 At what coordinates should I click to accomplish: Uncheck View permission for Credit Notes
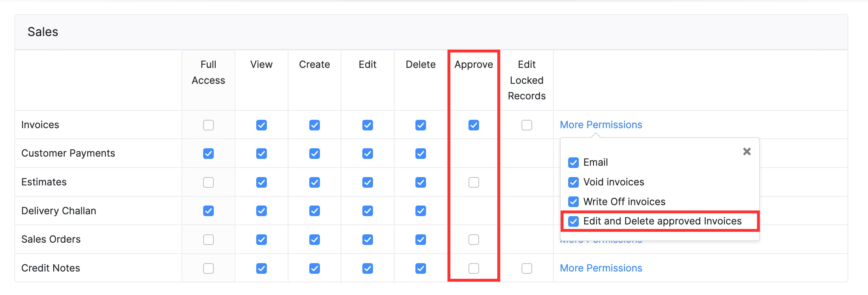click(262, 268)
